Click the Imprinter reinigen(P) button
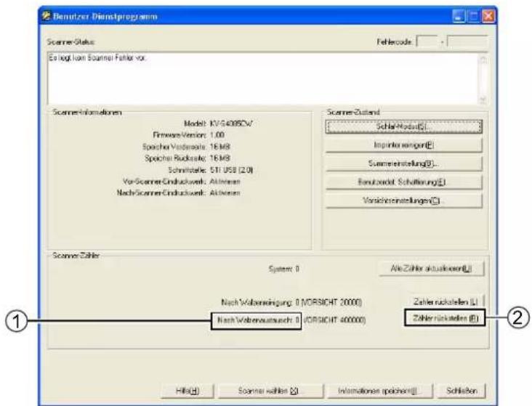 click(x=403, y=145)
